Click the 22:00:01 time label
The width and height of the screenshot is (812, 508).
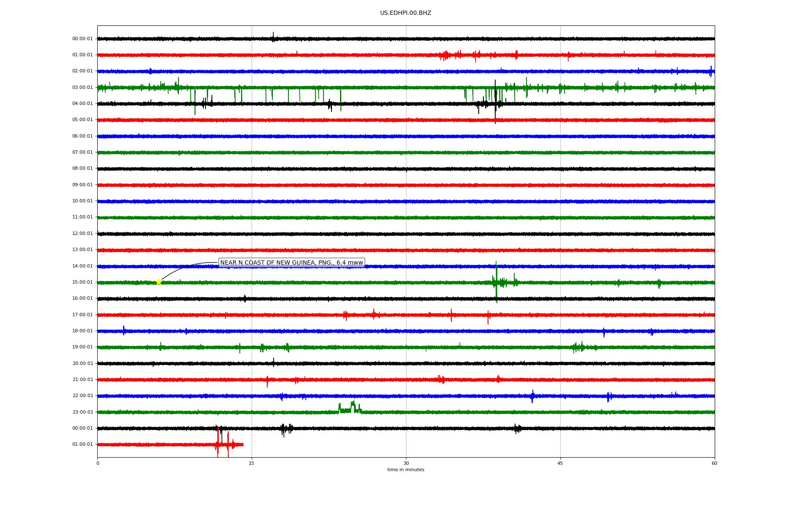[82, 395]
